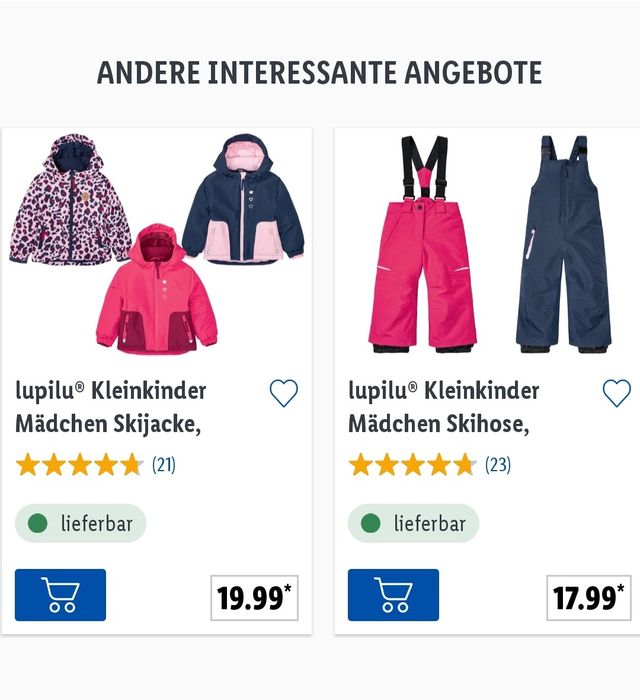640x700 pixels.
Task: View the 23 reviews of the Skihose
Action: click(x=498, y=465)
